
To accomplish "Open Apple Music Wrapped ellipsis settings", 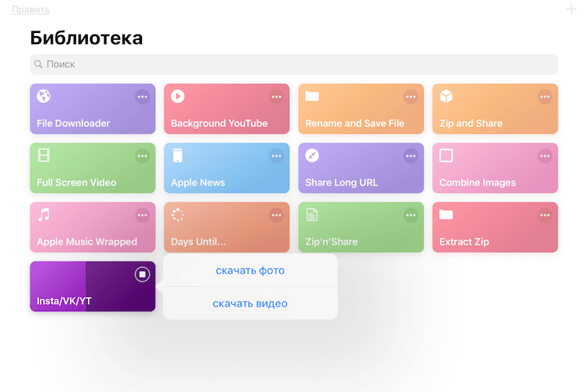I will [142, 216].
